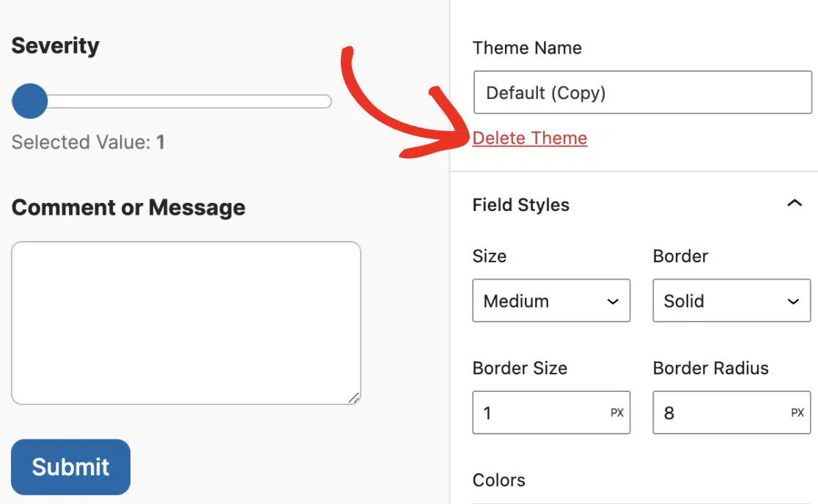Screen dimensions: 818x504
Task: Click the Colors section label
Action: [x=498, y=480]
